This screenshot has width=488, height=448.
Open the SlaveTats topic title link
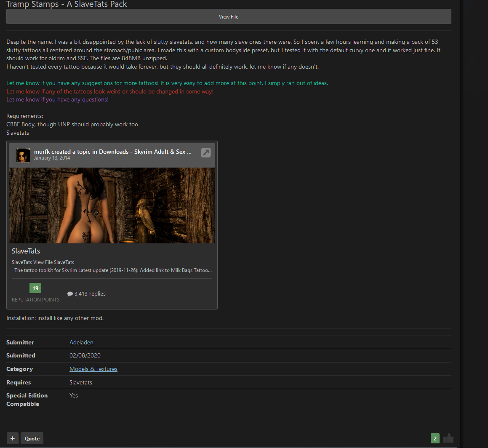(x=26, y=251)
